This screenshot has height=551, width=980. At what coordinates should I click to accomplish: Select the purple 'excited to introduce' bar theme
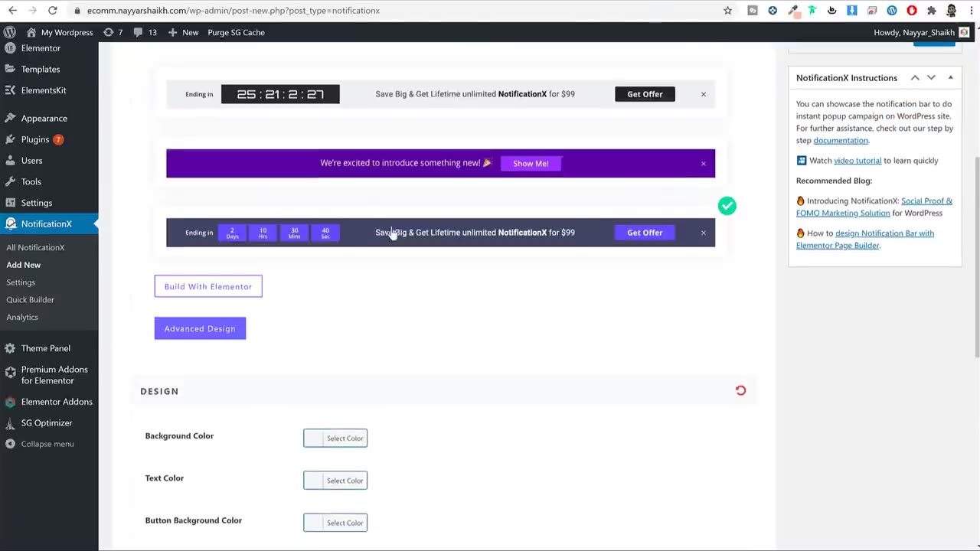click(x=440, y=163)
